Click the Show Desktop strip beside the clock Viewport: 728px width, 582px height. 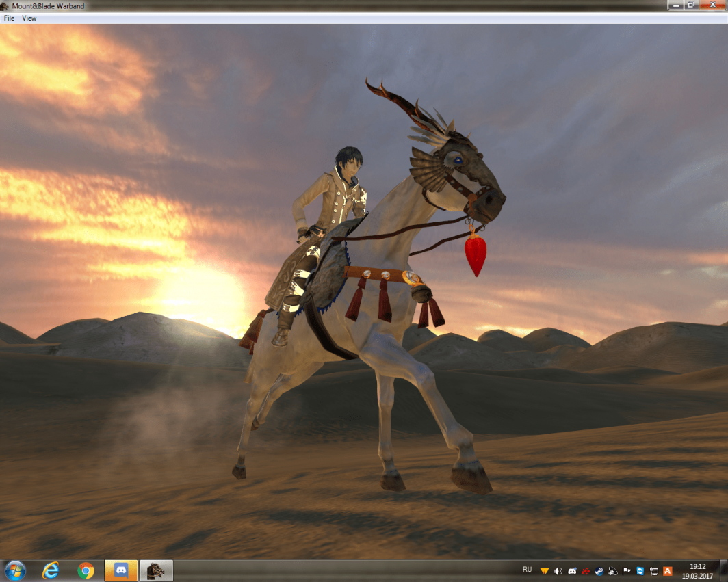724,570
